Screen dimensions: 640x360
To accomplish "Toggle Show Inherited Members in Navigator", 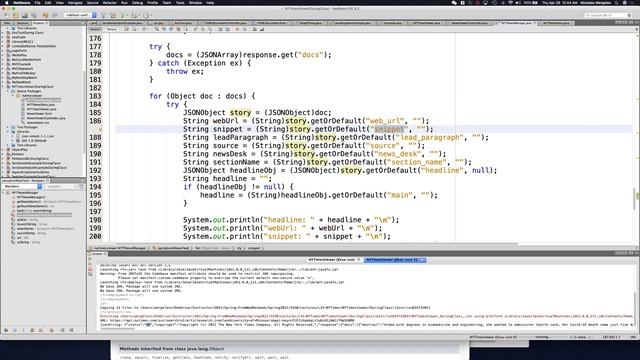I will (6, 330).
